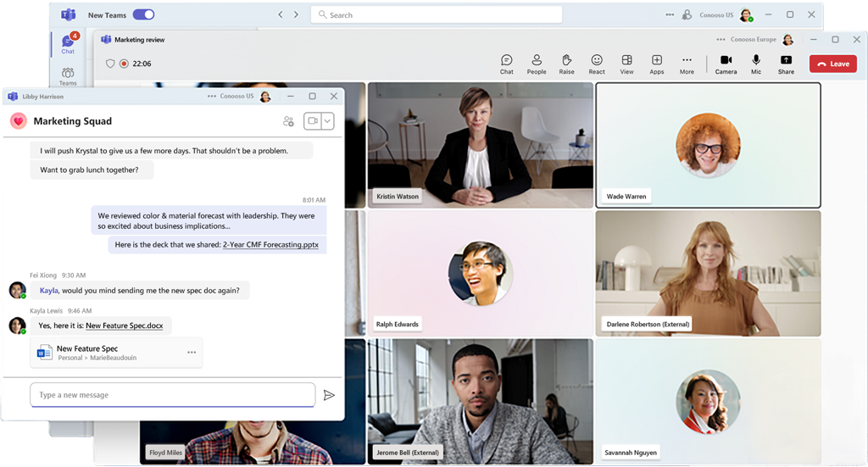This screenshot has height=467, width=868.
Task: Raise your hand in the meeting
Action: (566, 64)
